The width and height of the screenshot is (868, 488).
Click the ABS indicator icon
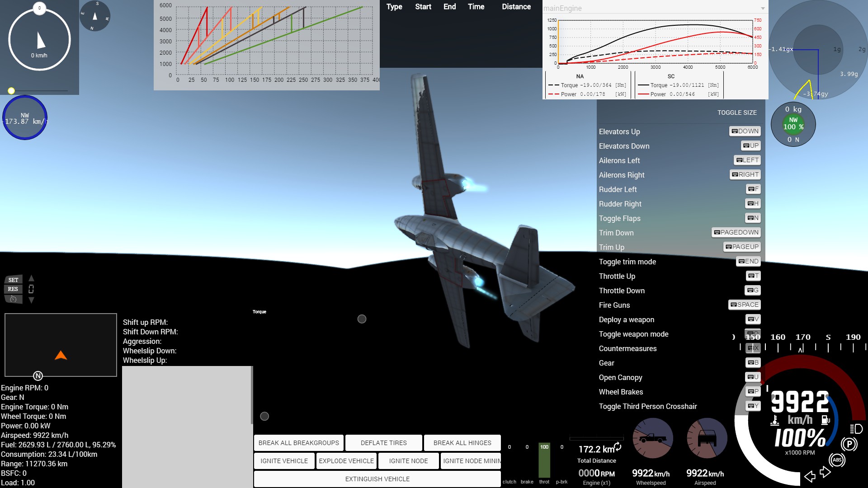tap(837, 460)
